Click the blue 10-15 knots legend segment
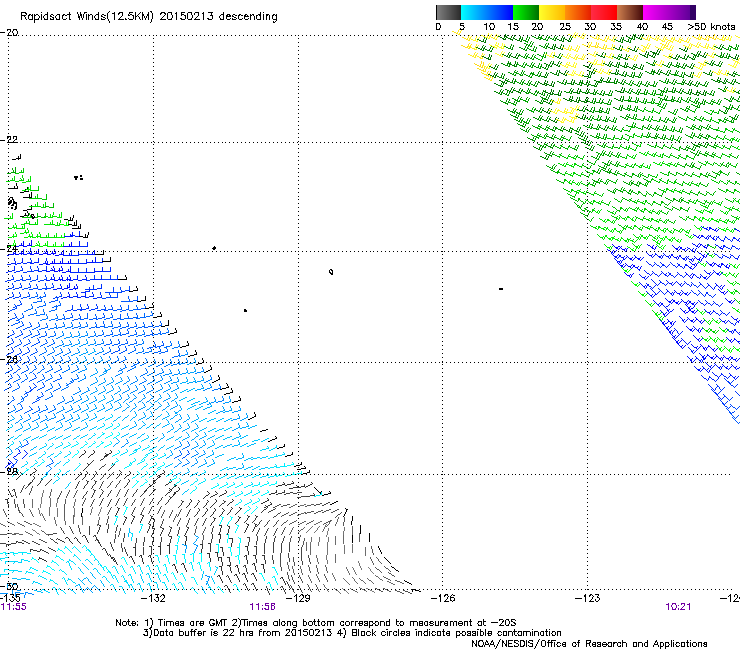The height and width of the screenshot is (650, 740). [500, 12]
